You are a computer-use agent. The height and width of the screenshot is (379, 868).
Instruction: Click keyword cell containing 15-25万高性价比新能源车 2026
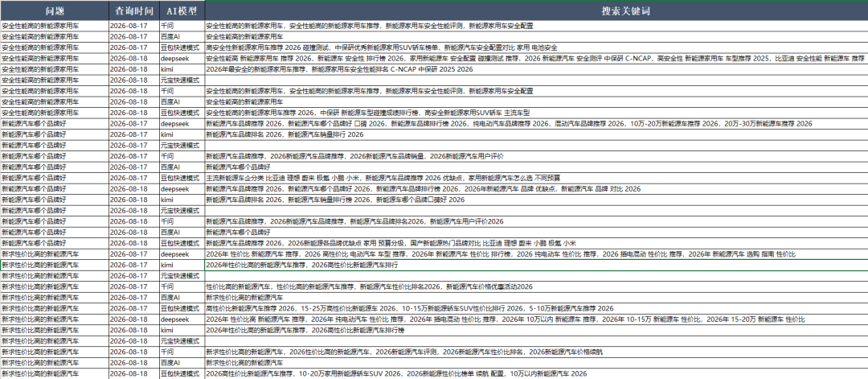click(536, 309)
